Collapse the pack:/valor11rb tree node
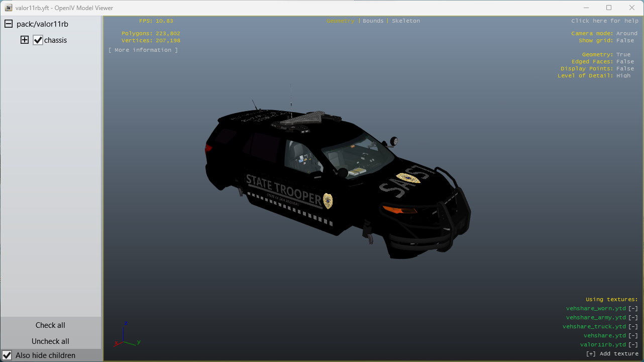The width and height of the screenshot is (644, 362). 9,24
